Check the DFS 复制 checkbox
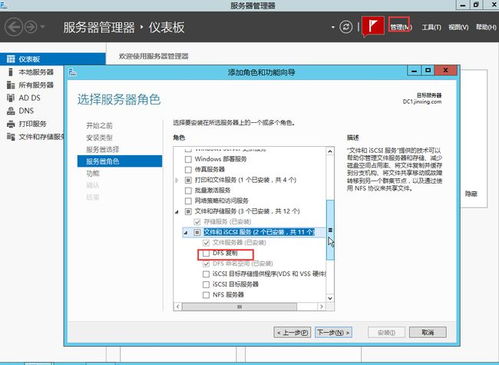The height and width of the screenshot is (365, 499). 206,254
